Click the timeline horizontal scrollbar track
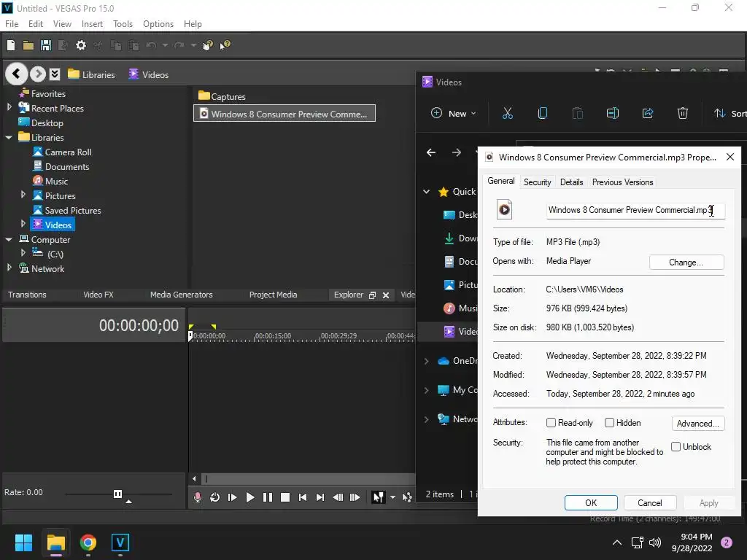The height and width of the screenshot is (560, 747). coord(309,478)
